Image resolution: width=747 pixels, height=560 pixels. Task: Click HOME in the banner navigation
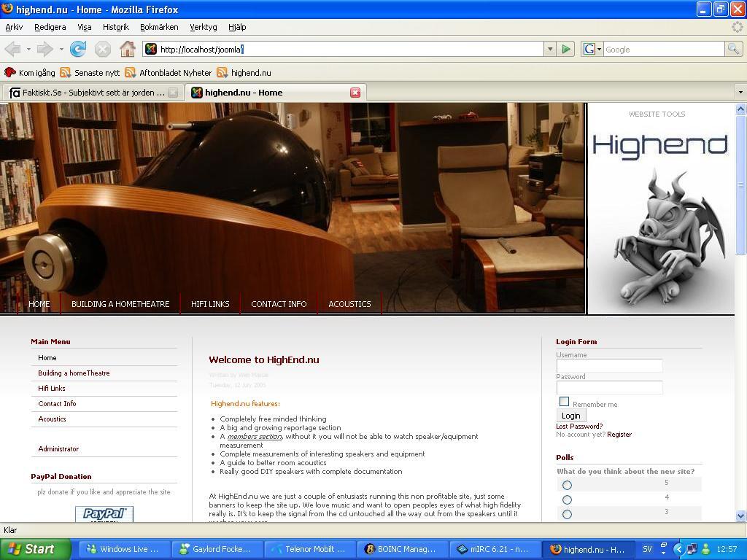(x=39, y=304)
